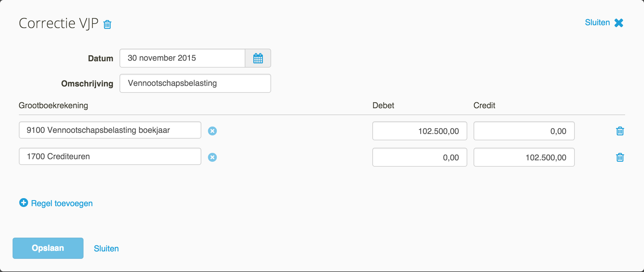Open the 1700 Crediteuren account field
The height and width of the screenshot is (272, 644).
(110, 156)
